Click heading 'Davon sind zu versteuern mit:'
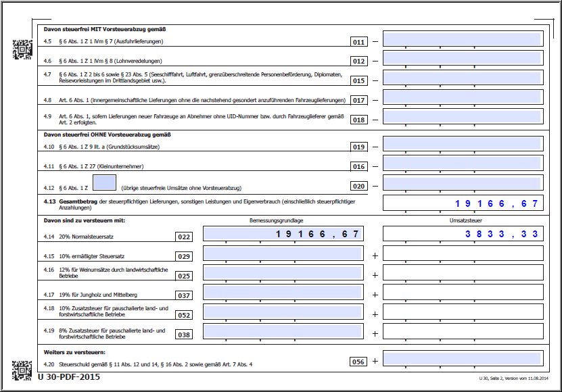 point(85,220)
